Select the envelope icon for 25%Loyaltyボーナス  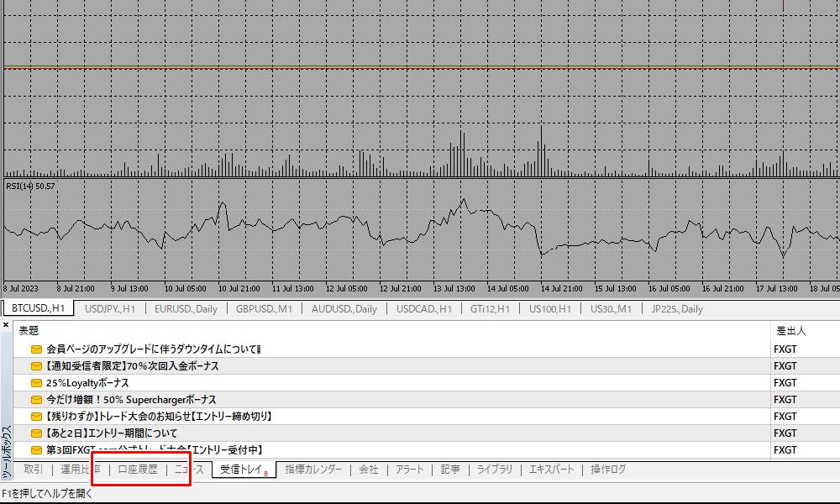tap(36, 382)
